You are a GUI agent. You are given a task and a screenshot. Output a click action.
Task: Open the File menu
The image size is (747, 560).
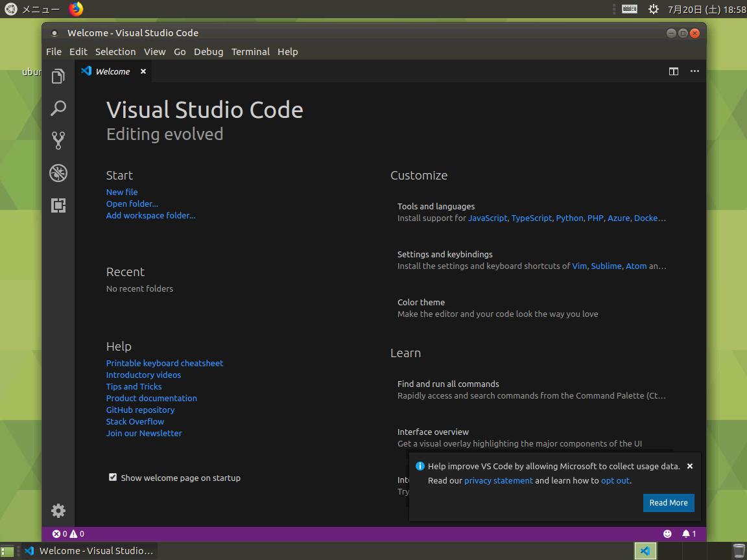pyautogui.click(x=54, y=52)
